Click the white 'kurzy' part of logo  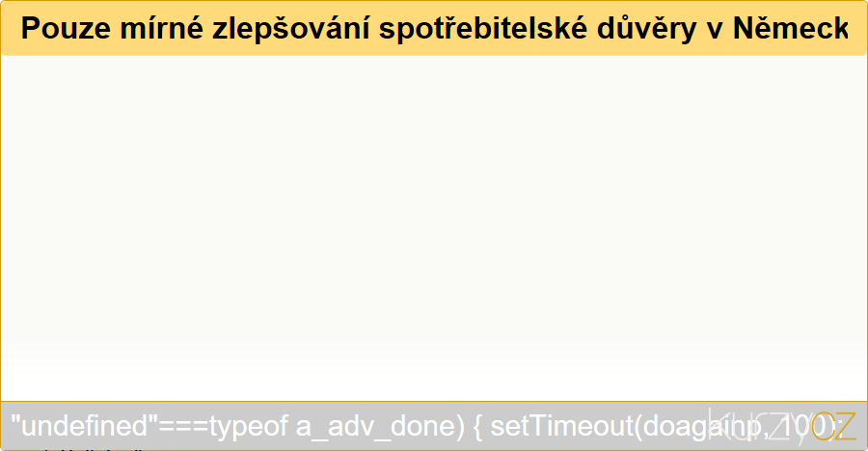[x=760, y=426]
